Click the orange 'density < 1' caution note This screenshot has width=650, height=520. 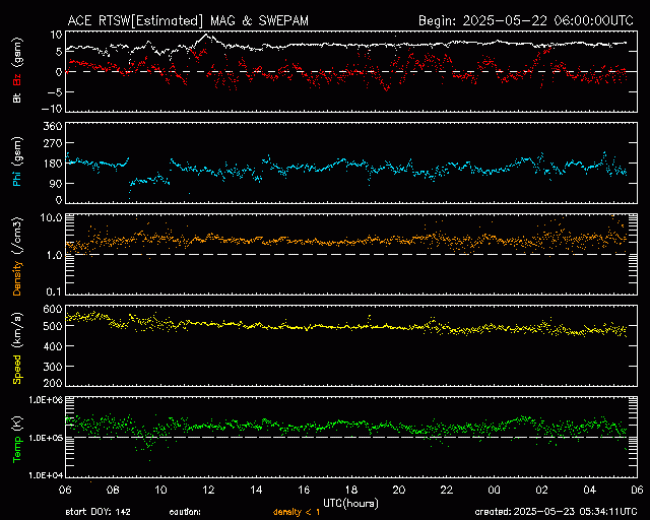click(296, 512)
